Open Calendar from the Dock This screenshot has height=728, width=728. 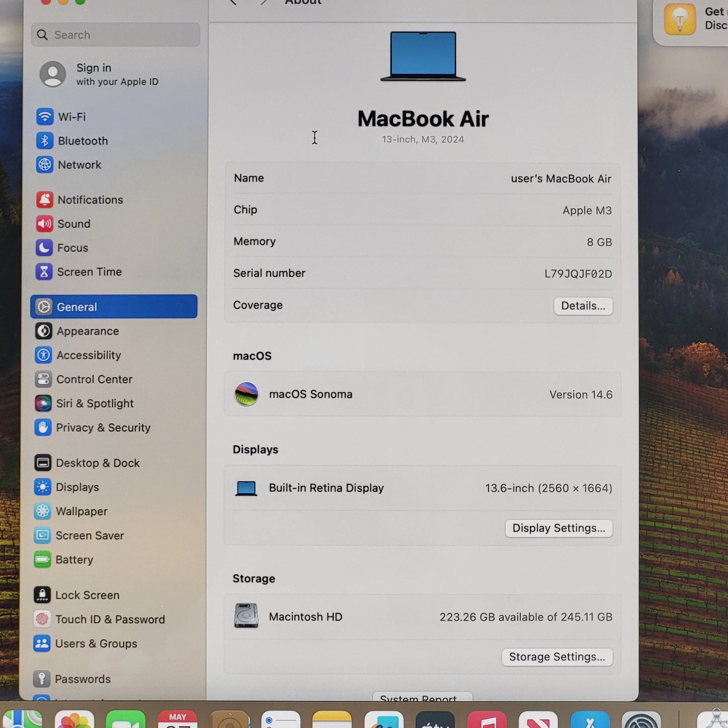click(x=178, y=719)
